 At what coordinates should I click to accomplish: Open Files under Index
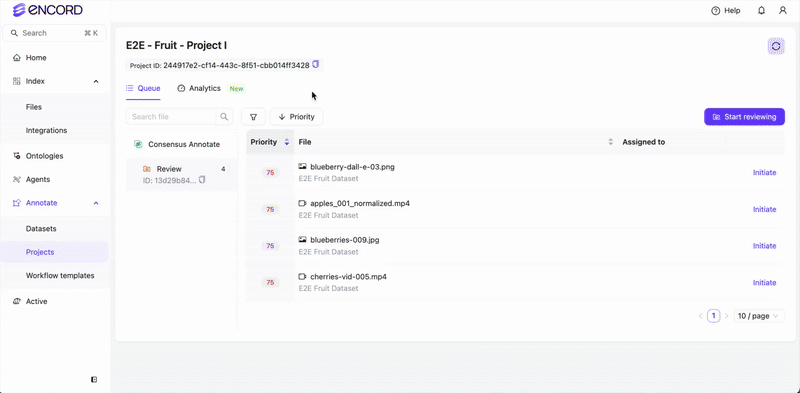pyautogui.click(x=34, y=107)
